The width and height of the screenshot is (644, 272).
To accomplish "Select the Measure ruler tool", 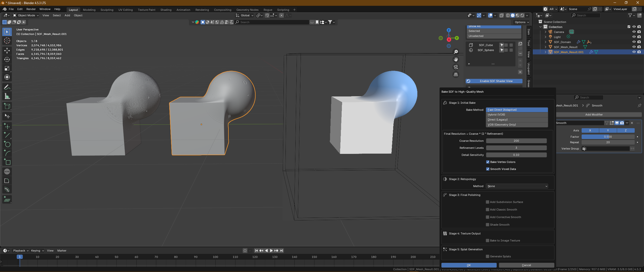I will point(7,96).
